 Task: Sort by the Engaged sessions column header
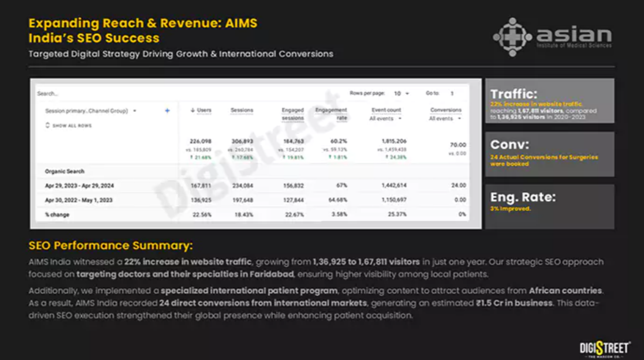[292, 114]
